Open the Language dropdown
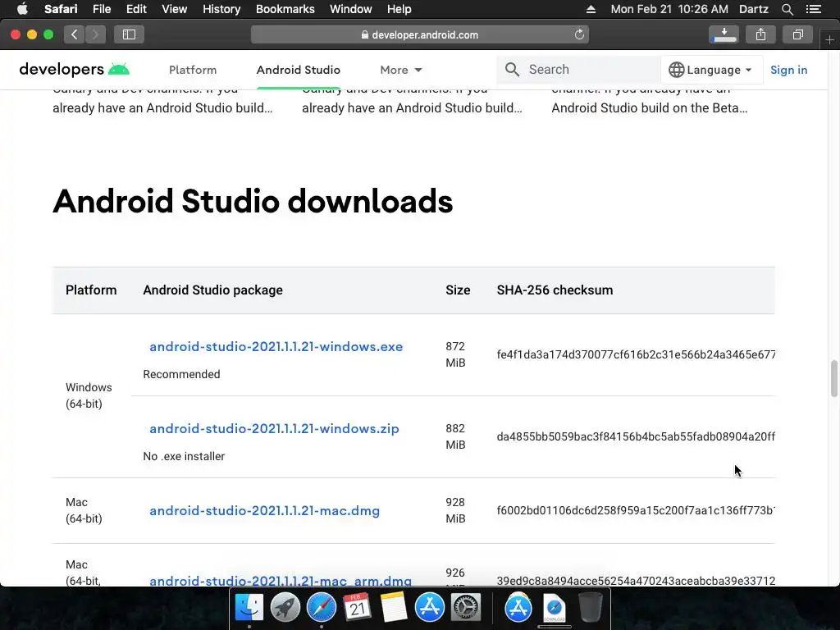The height and width of the screenshot is (630, 840). pyautogui.click(x=711, y=70)
